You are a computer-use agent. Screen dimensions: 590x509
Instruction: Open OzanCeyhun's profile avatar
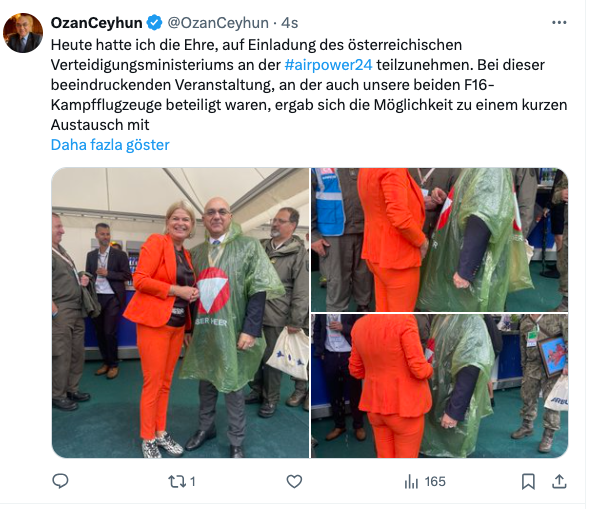pyautogui.click(x=23, y=33)
